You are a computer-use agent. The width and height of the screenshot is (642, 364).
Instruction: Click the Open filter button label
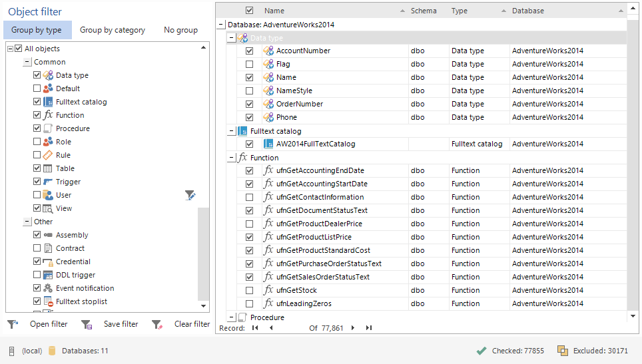49,324
